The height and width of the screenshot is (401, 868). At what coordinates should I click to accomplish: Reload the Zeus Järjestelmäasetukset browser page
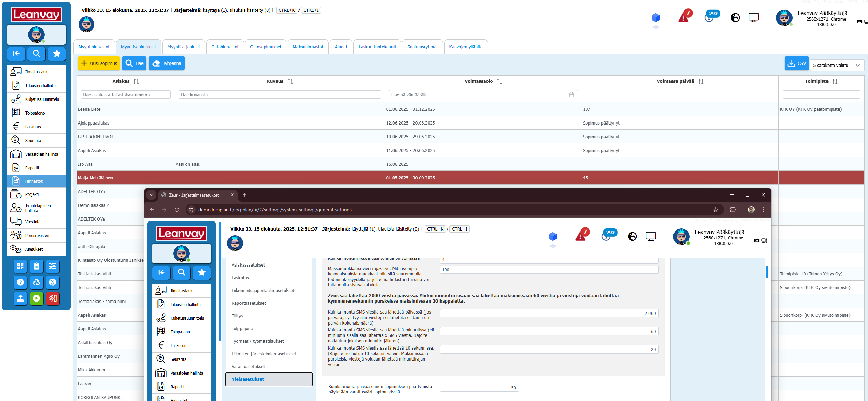(177, 210)
